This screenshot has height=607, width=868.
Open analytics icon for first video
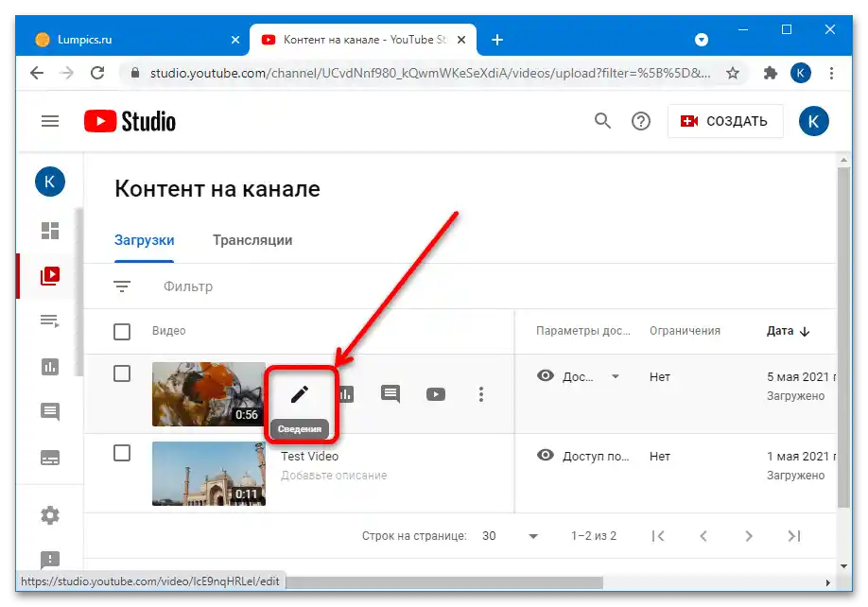[x=345, y=394]
